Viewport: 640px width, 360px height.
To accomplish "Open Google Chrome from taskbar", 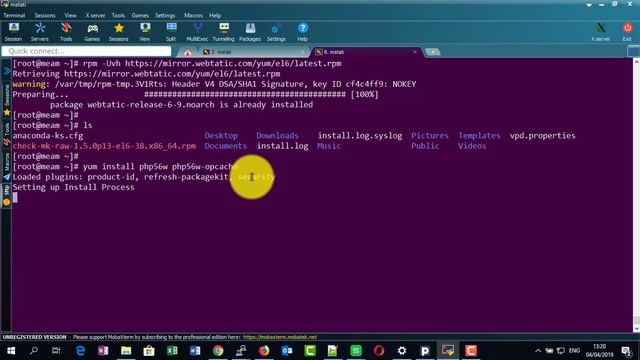I will pyautogui.click(x=218, y=351).
